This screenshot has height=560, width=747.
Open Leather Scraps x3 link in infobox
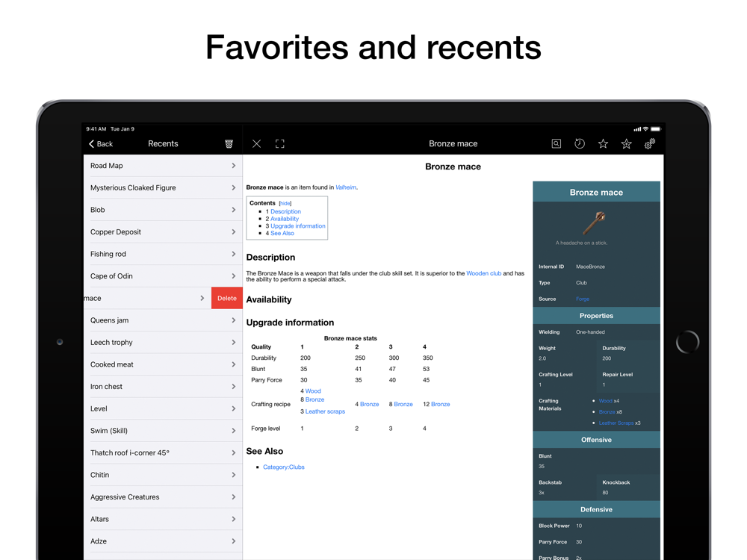point(616,423)
